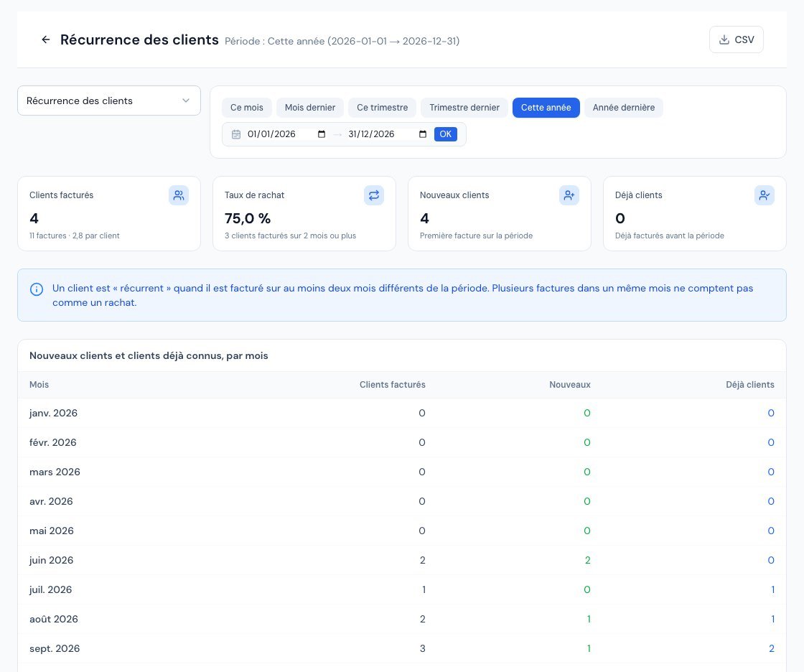Click '3 clients facturés sur 2 mois ou plus'

pos(290,236)
